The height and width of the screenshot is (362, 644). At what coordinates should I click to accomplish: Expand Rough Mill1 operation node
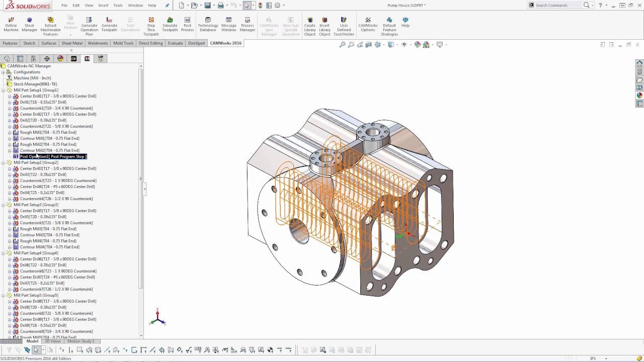tap(10, 132)
